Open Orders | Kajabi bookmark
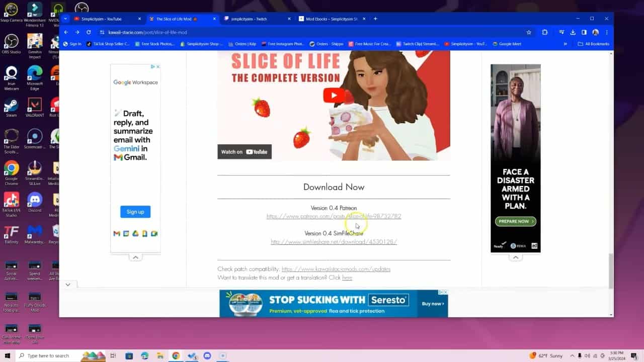 coord(243,44)
